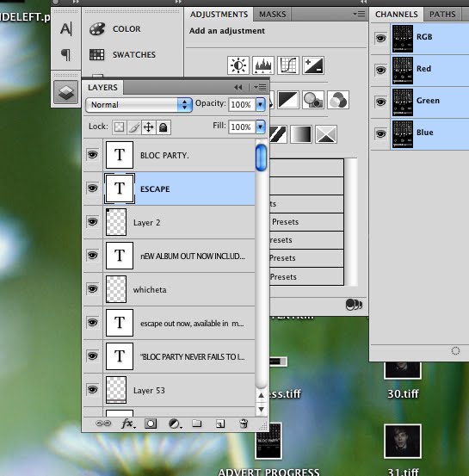Toggle Blue channel visibility
The image size is (469, 476).
tap(380, 134)
